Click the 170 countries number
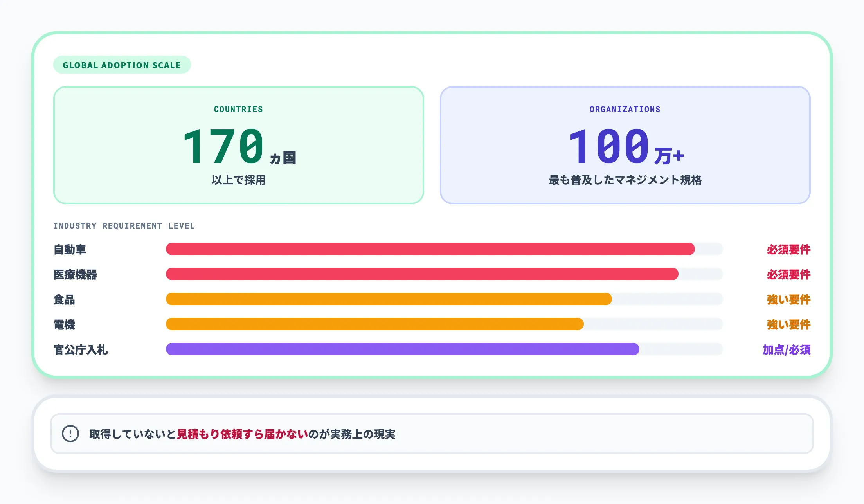 pyautogui.click(x=223, y=146)
